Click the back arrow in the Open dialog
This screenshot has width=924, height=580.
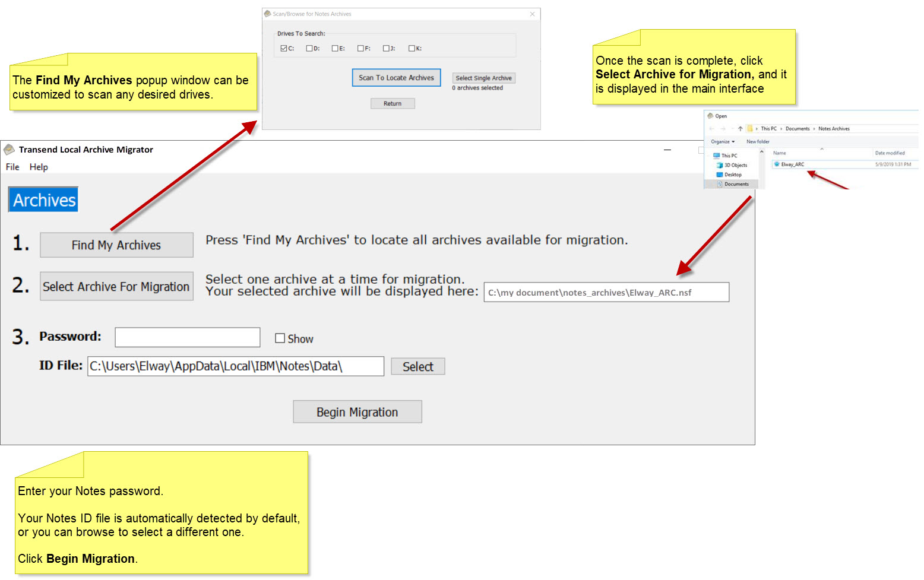tap(711, 129)
